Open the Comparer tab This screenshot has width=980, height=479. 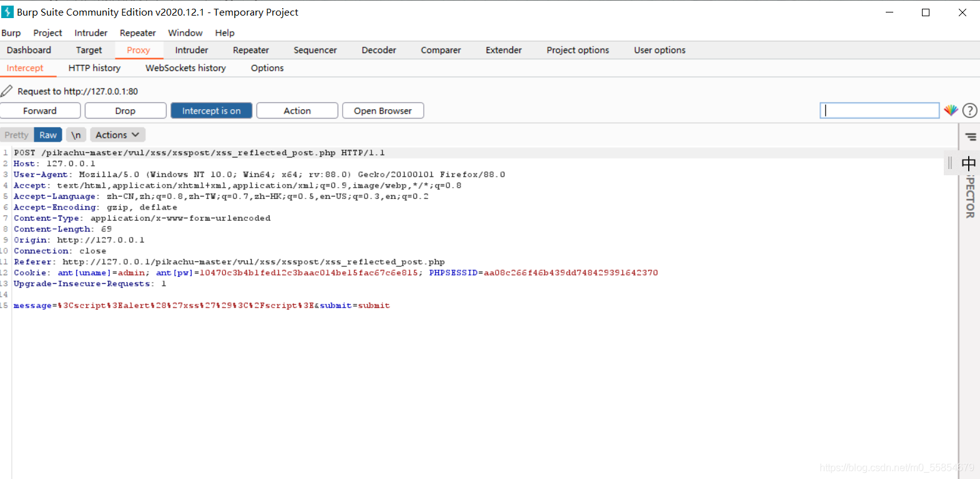pyautogui.click(x=441, y=50)
